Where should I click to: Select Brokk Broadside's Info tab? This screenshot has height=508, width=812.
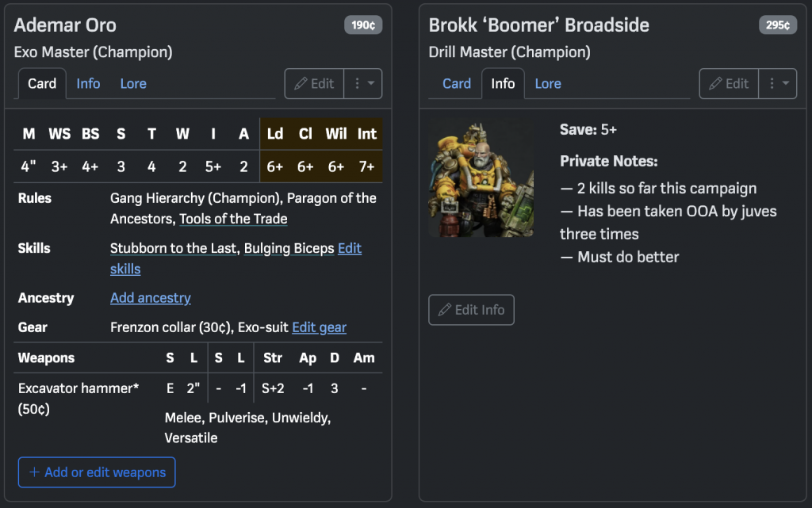[503, 83]
